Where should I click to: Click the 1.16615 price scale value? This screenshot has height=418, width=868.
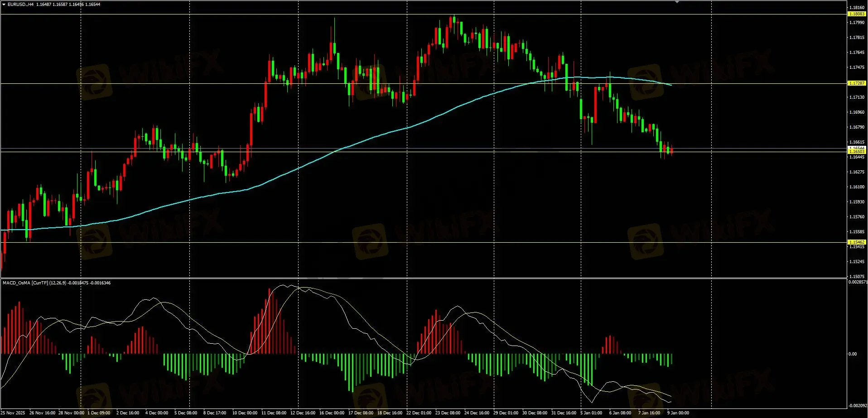coord(857,142)
